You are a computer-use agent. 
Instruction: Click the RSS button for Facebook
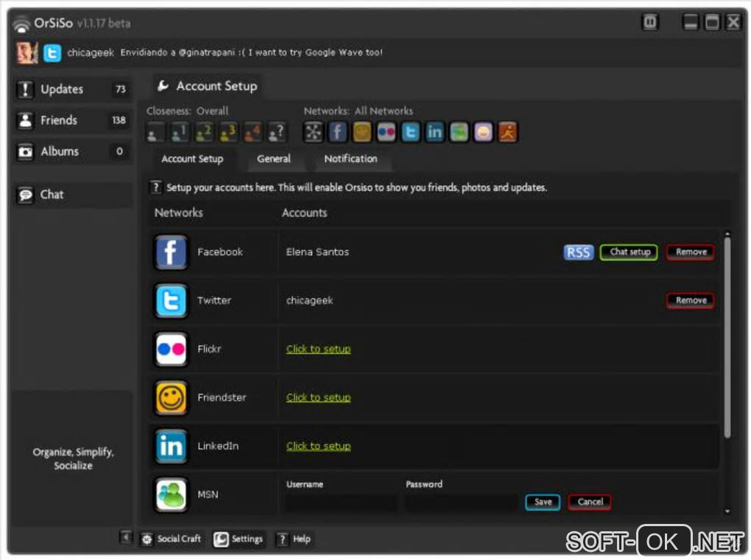578,252
